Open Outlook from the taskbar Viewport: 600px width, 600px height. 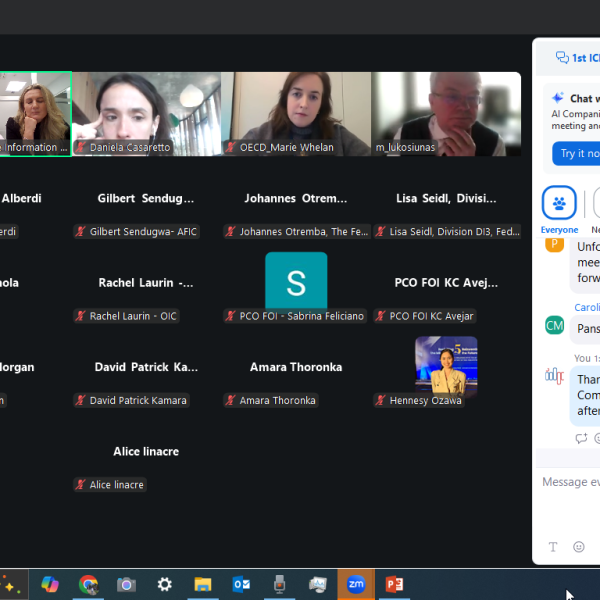(241, 584)
